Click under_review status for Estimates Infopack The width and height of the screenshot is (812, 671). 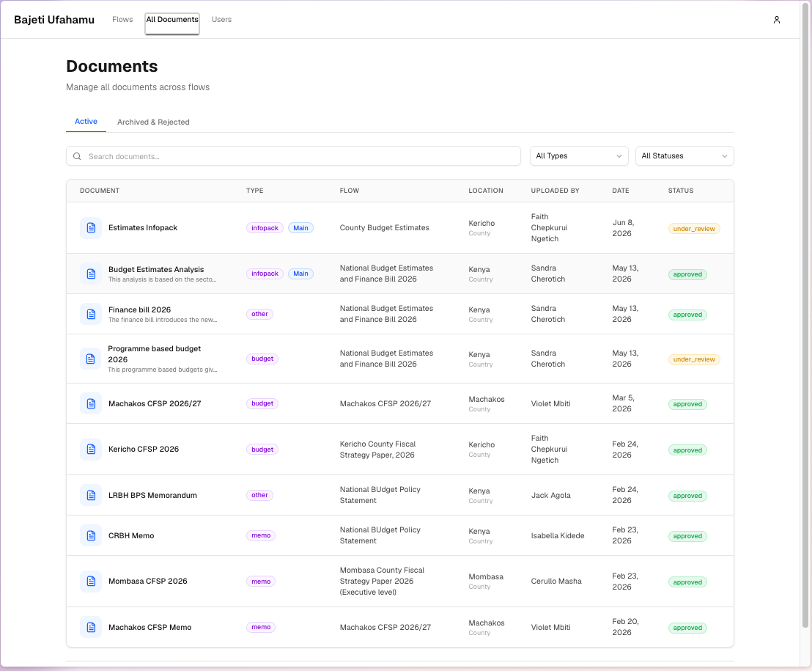(x=694, y=229)
